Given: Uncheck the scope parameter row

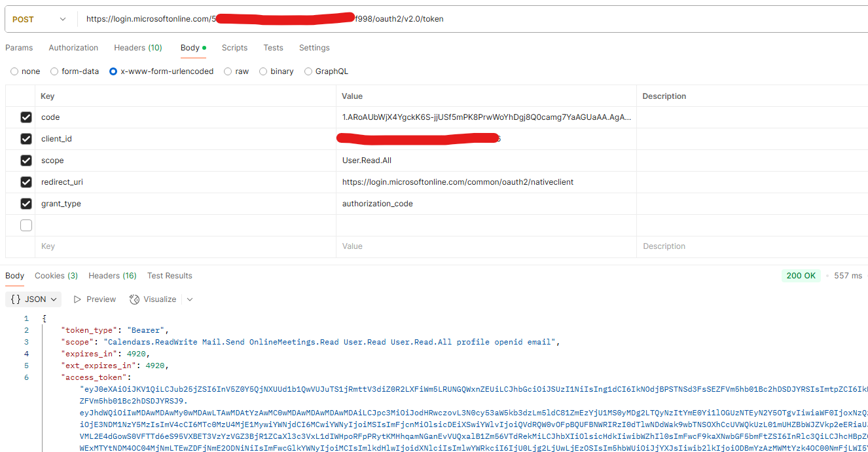Looking at the screenshot, I should tap(26, 160).
